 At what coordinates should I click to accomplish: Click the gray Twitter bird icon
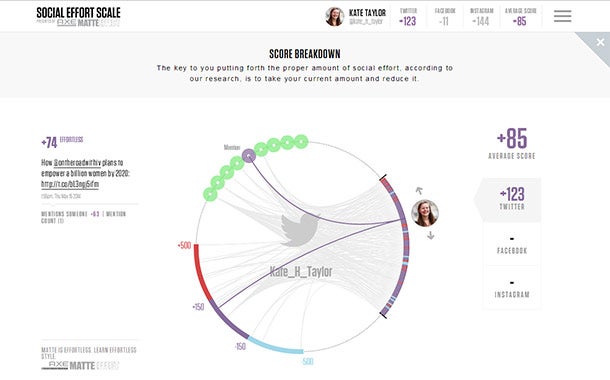(300, 230)
